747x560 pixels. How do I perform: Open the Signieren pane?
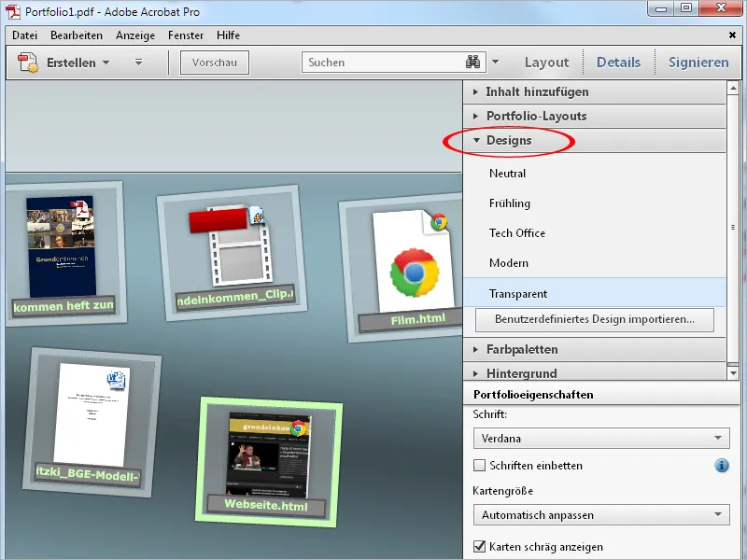[698, 63]
